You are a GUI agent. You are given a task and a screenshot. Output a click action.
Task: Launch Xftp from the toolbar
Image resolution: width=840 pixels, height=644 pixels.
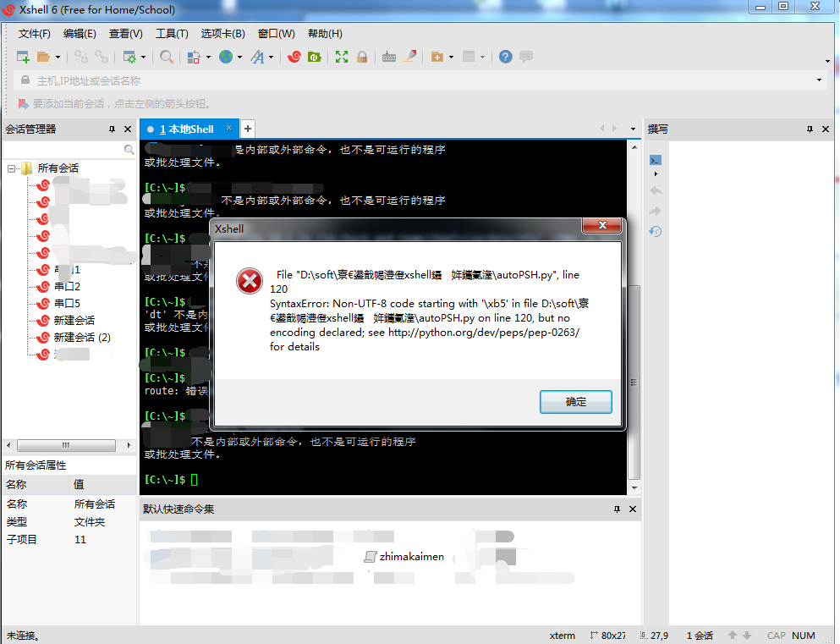point(314,57)
